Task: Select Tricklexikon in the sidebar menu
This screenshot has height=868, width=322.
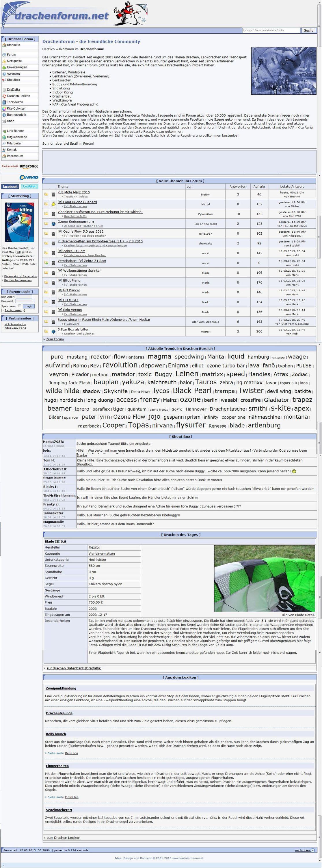Action: click(x=15, y=102)
